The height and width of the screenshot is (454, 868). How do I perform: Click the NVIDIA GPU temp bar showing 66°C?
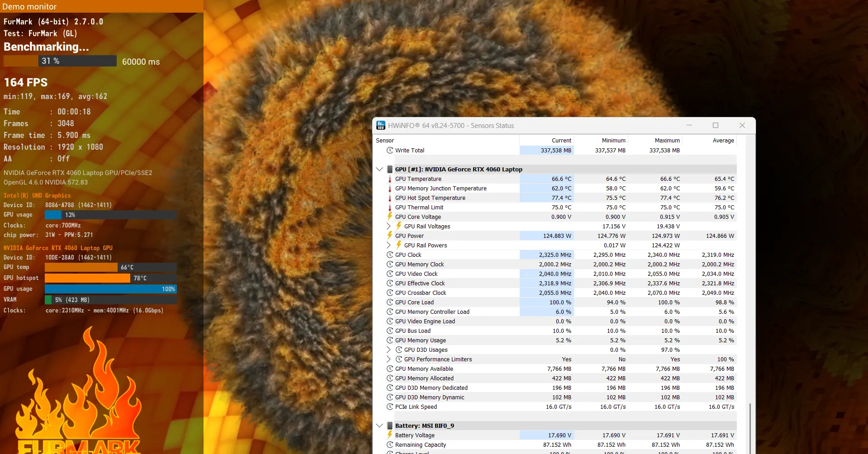111,267
